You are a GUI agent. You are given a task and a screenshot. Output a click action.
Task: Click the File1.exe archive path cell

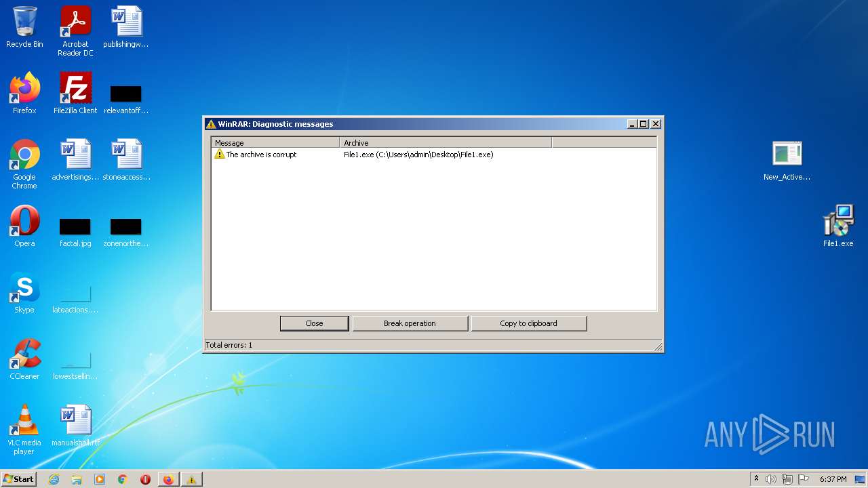pos(418,155)
